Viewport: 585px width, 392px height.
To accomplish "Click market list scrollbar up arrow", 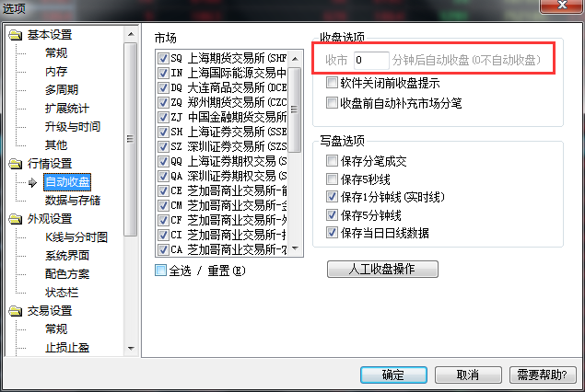I will [295, 59].
